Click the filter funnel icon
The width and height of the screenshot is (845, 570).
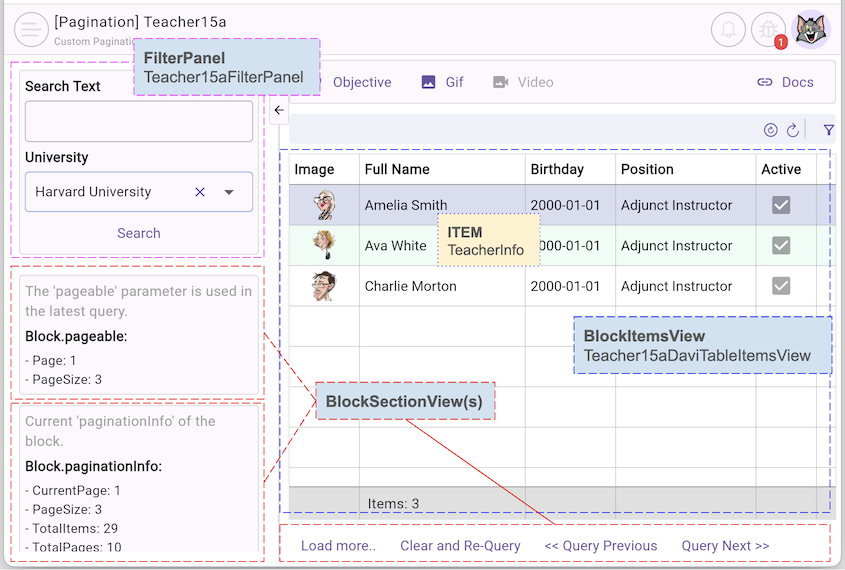(828, 130)
